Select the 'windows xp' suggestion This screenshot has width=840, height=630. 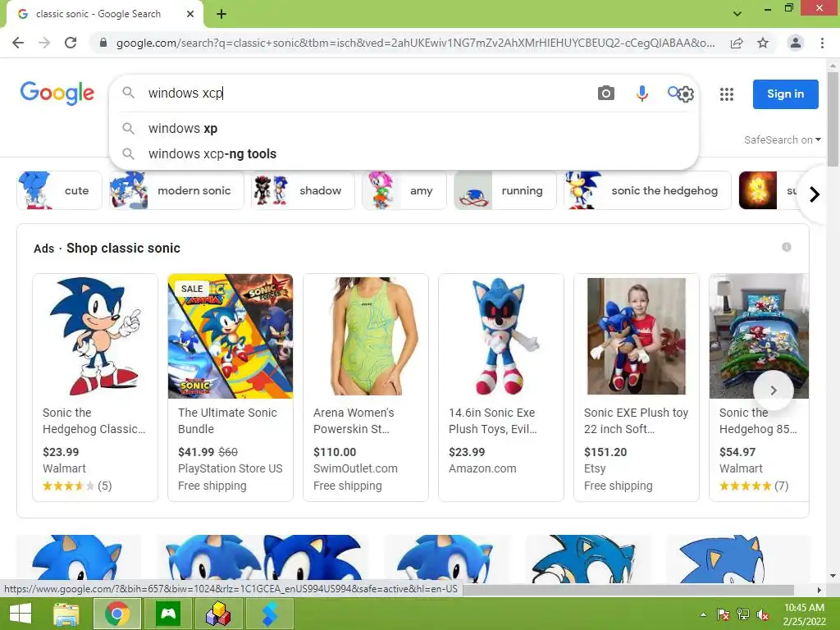tap(404, 129)
